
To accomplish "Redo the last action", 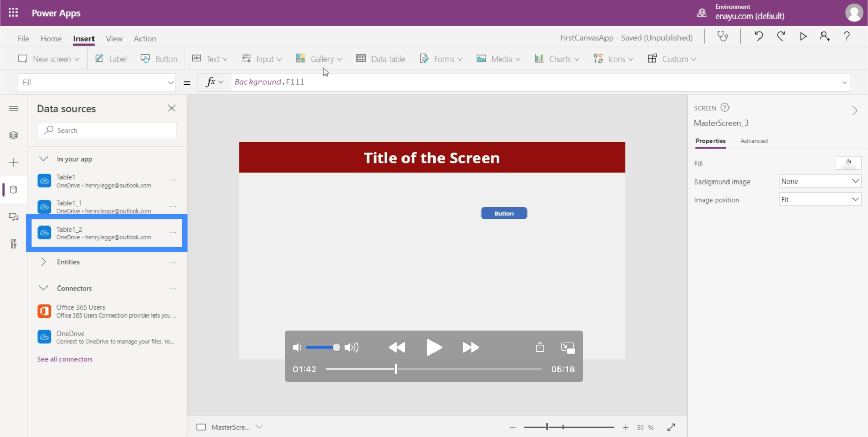I will coord(781,36).
